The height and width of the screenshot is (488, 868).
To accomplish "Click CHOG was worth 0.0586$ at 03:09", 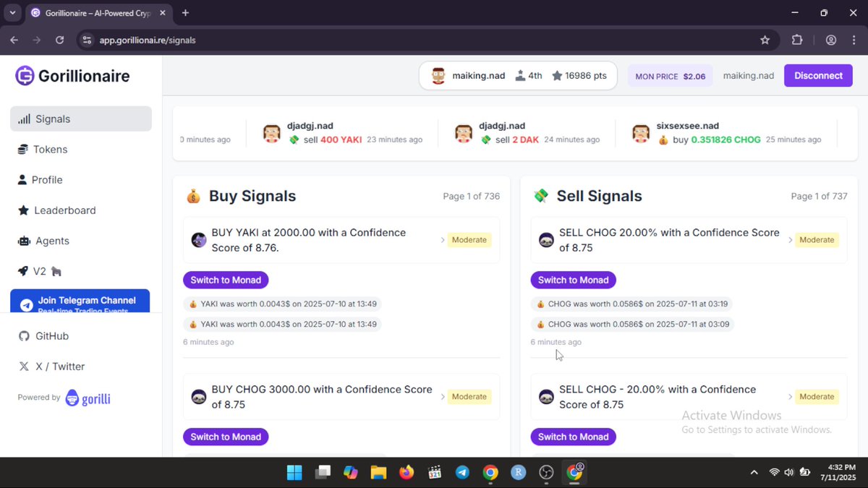I will (632, 325).
